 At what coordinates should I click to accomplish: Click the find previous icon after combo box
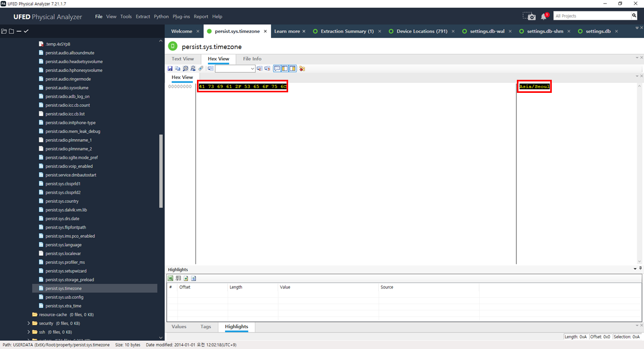coord(259,68)
